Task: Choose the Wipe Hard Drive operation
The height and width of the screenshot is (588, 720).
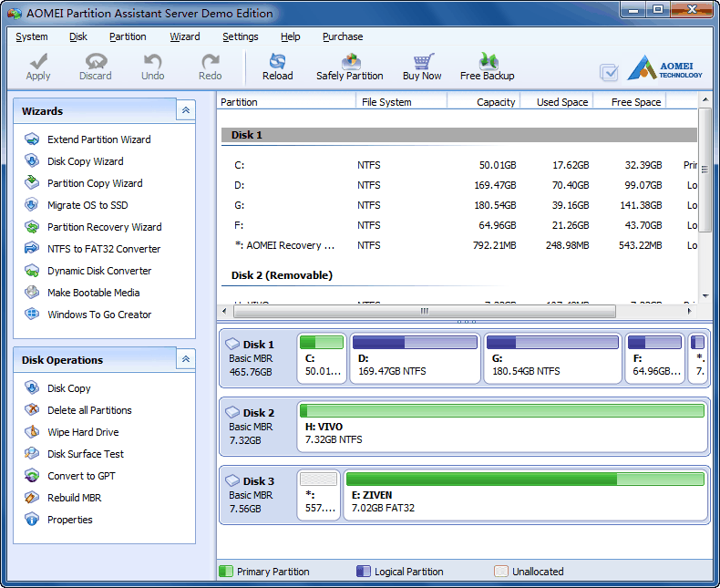Action: click(83, 432)
